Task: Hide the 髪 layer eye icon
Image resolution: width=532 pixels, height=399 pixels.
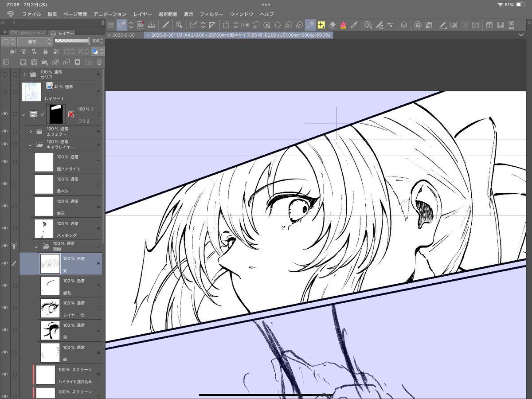Action: coord(5,263)
